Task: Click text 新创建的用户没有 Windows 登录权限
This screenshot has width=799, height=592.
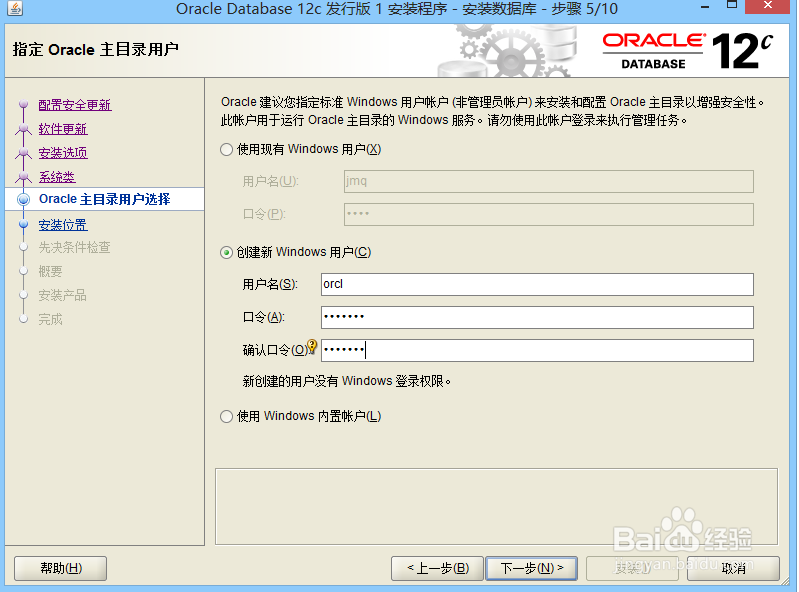Action: point(347,381)
